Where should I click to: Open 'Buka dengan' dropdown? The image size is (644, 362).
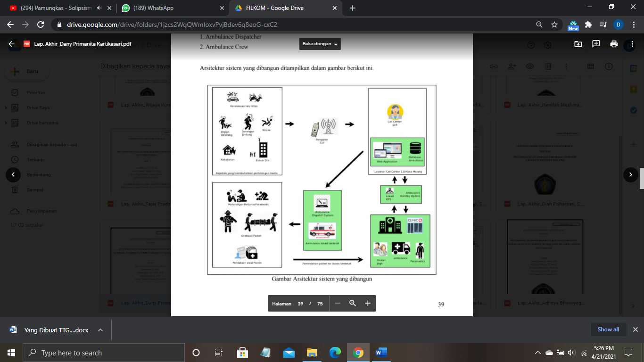point(320,44)
